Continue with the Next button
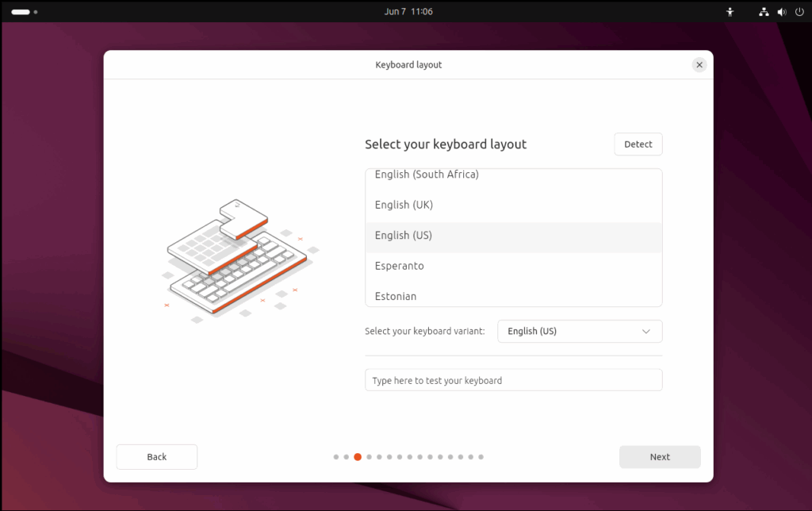 coord(660,456)
